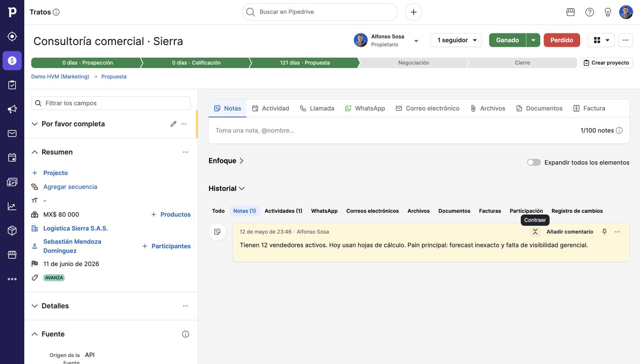Select Negociación pipeline stage
Image resolution: width=640 pixels, height=364 pixels.
pos(414,63)
